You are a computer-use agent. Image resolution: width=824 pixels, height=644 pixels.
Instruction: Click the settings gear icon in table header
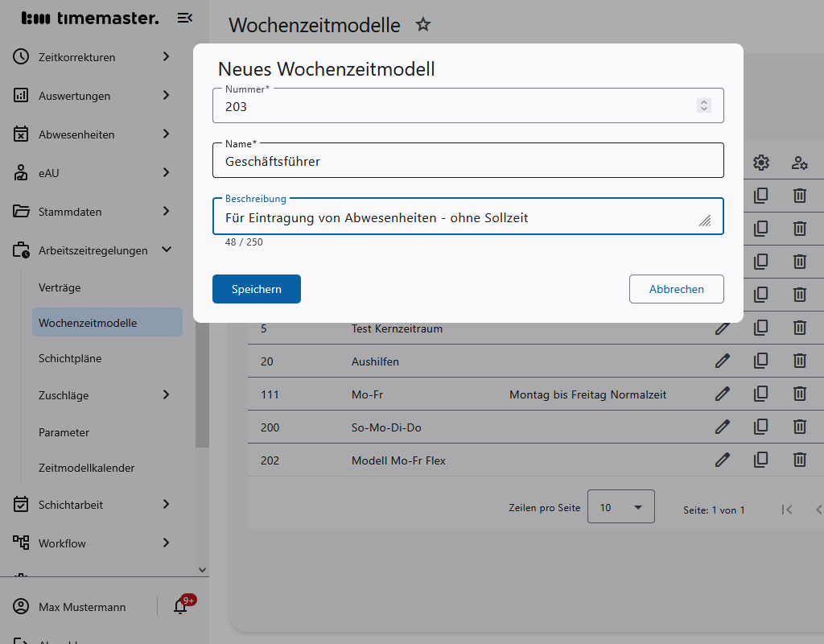760,163
